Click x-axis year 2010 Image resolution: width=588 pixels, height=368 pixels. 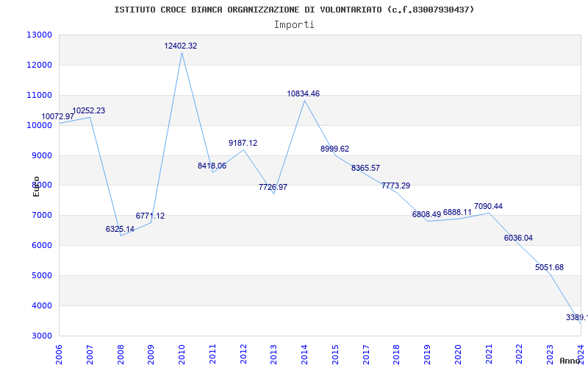pyautogui.click(x=182, y=354)
